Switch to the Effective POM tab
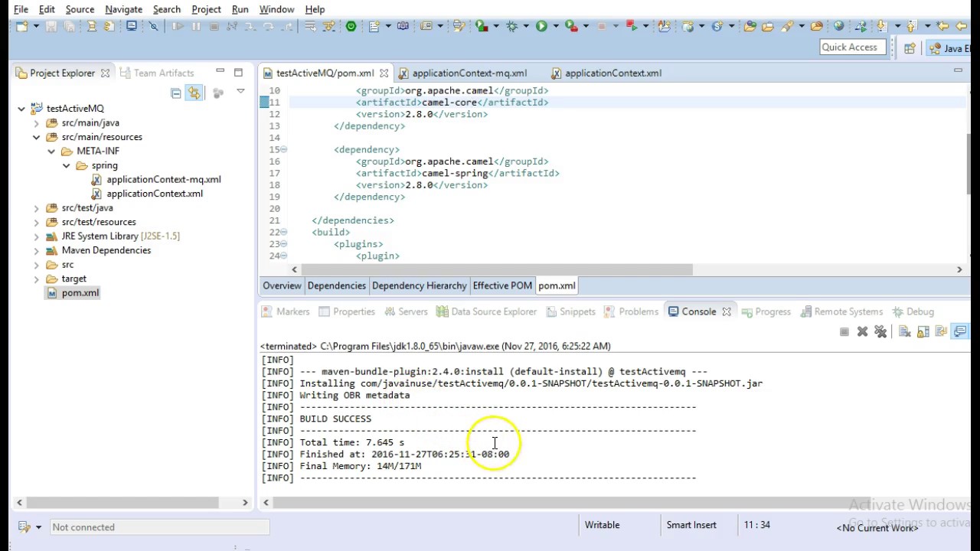The height and width of the screenshot is (551, 980). coord(502,285)
